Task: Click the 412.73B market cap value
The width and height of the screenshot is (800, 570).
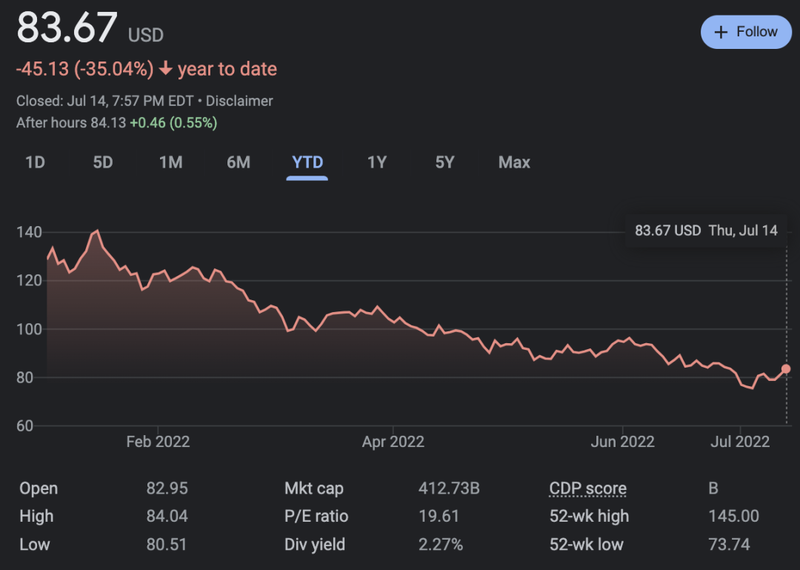Action: click(x=449, y=489)
